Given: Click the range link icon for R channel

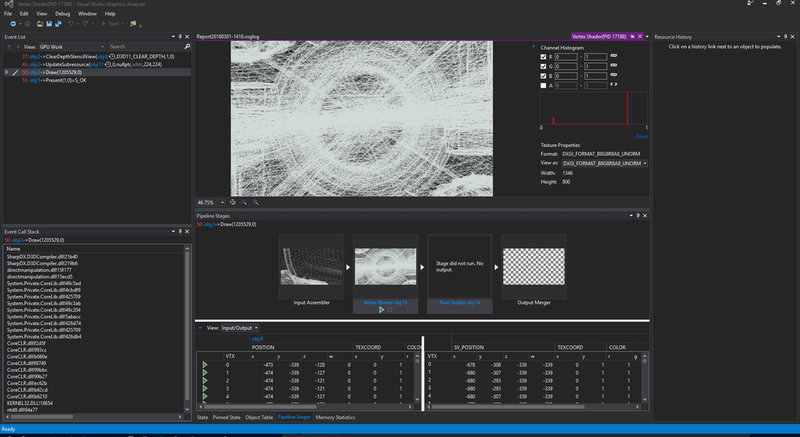Looking at the screenshot, I should 613,56.
